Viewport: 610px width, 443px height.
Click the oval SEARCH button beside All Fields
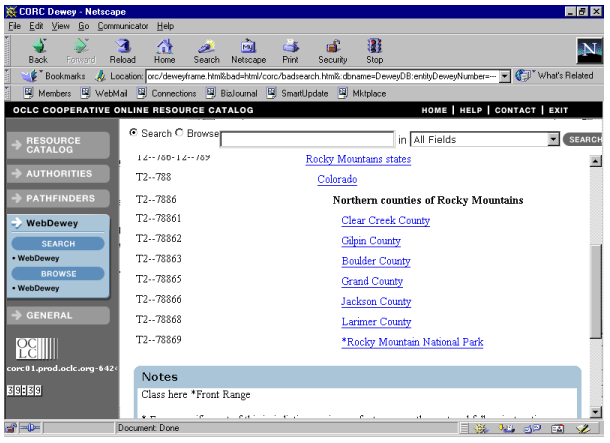click(583, 140)
